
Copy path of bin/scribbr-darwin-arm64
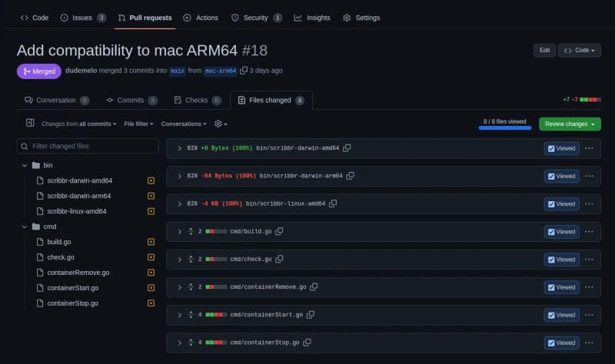(x=351, y=176)
